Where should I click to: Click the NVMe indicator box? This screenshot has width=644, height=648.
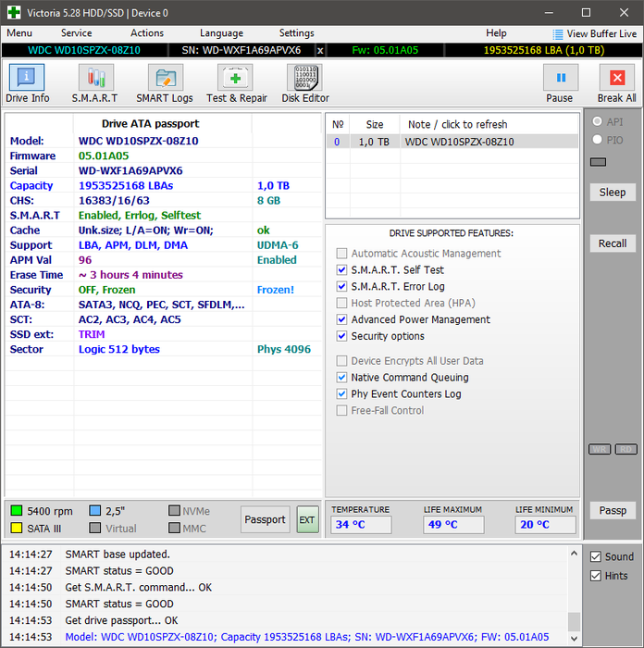(174, 510)
